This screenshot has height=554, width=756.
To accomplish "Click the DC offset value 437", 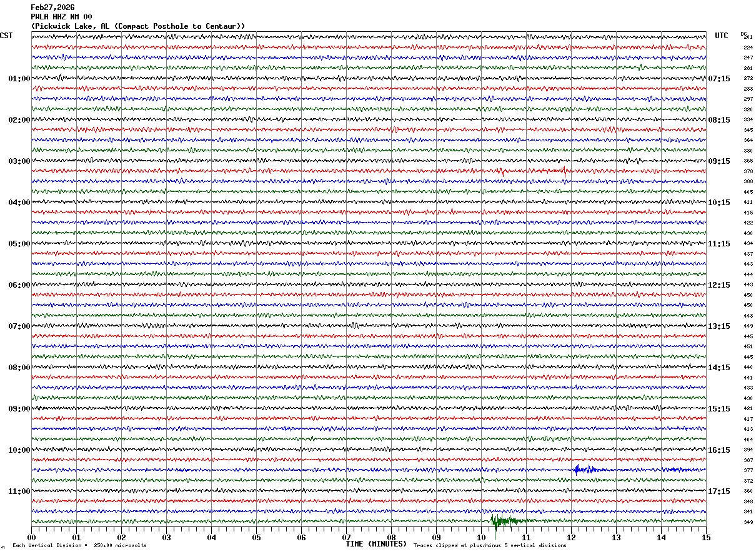I will tap(748, 254).
